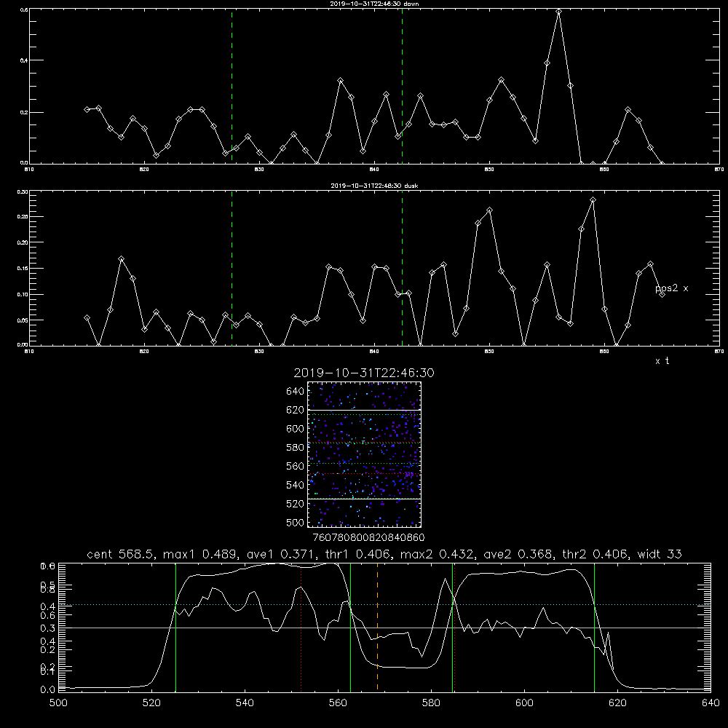Screen dimensions: 728x728
Task: Click the 'thr1 0.406' value in stats header
Action: (357, 554)
